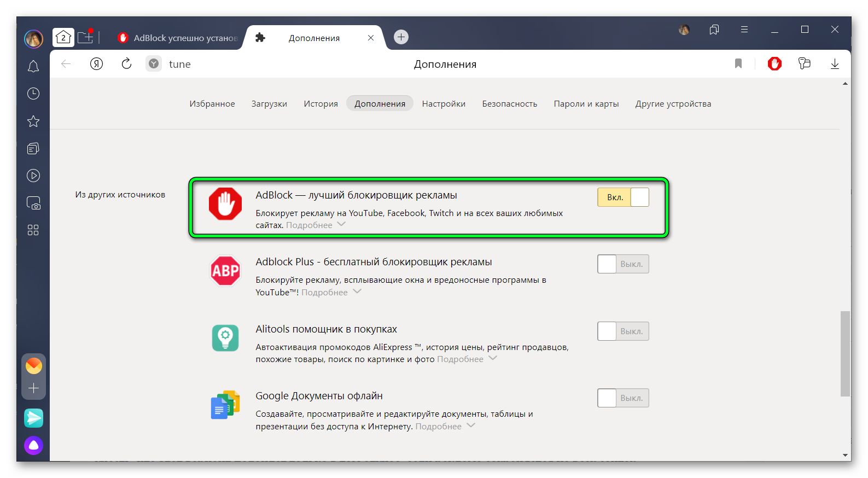Image resolution: width=868 pixels, height=478 pixels.
Task: Open the Безопасность tab
Action: pos(510,104)
